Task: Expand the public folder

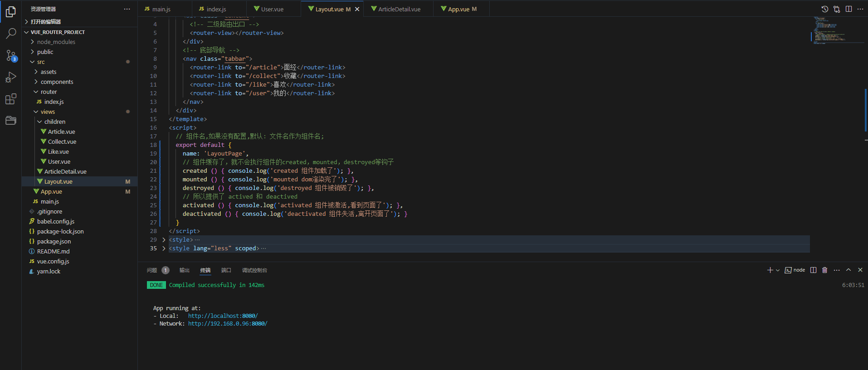Action: pyautogui.click(x=80, y=52)
